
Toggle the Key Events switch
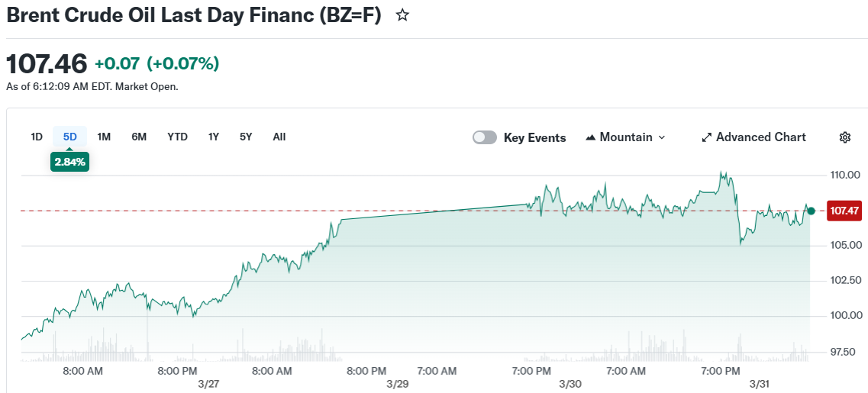[x=485, y=137]
